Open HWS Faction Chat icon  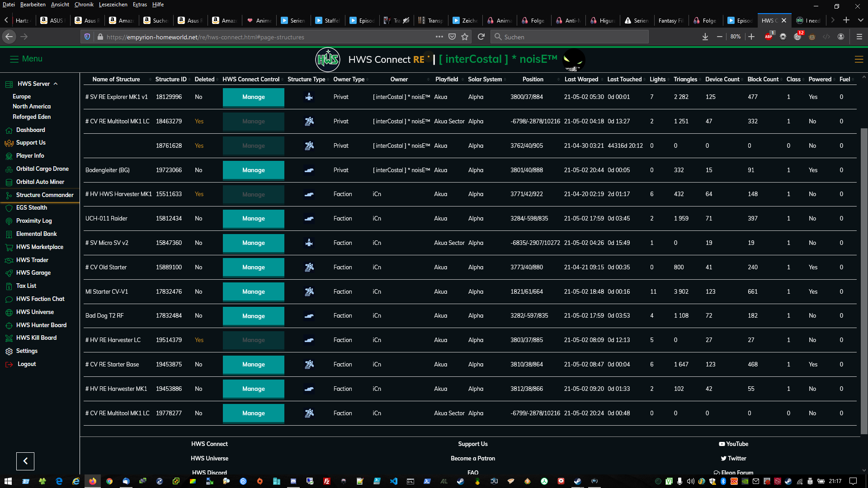click(9, 299)
